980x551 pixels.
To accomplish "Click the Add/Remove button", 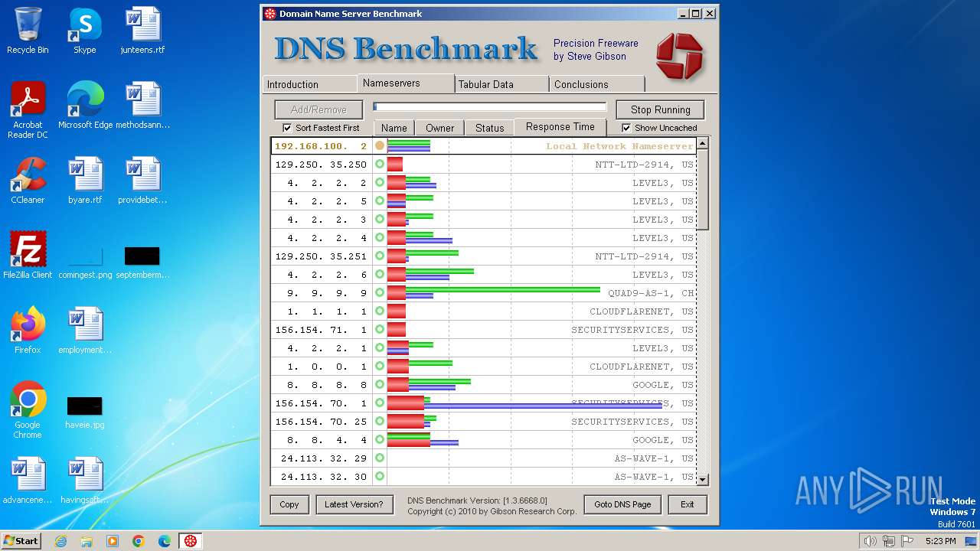I will [318, 109].
